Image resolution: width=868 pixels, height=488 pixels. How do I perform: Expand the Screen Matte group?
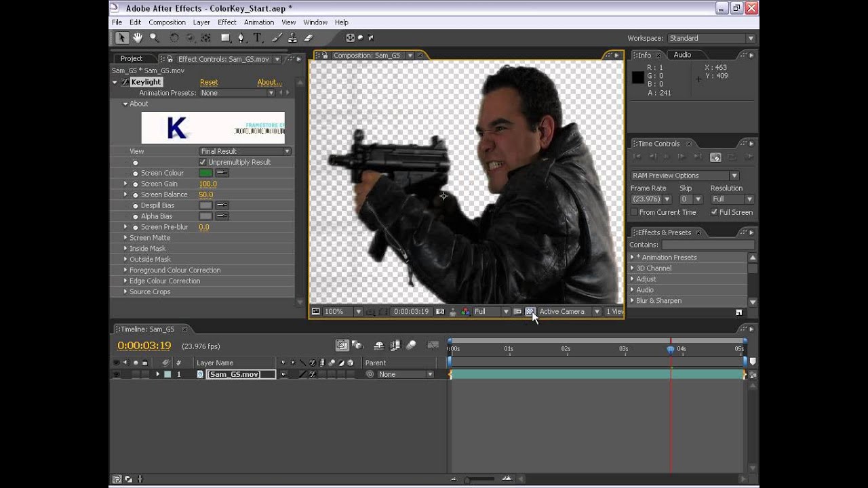tap(125, 238)
